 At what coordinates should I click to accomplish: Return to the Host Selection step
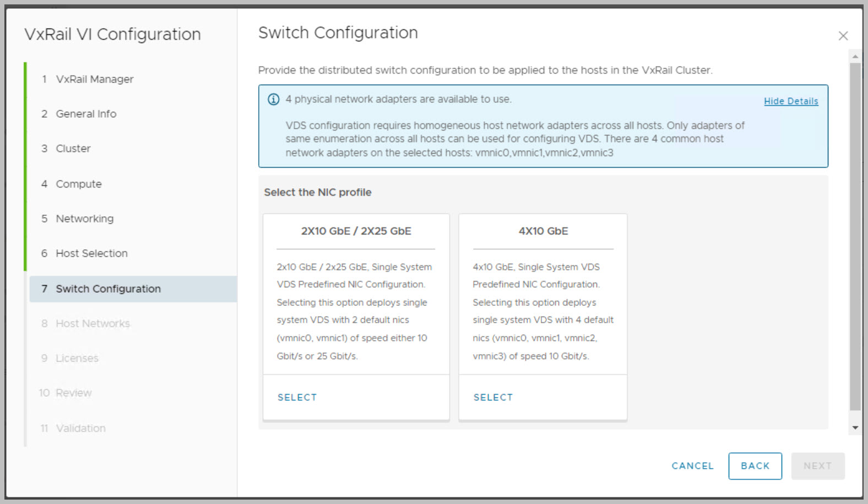pos(91,254)
